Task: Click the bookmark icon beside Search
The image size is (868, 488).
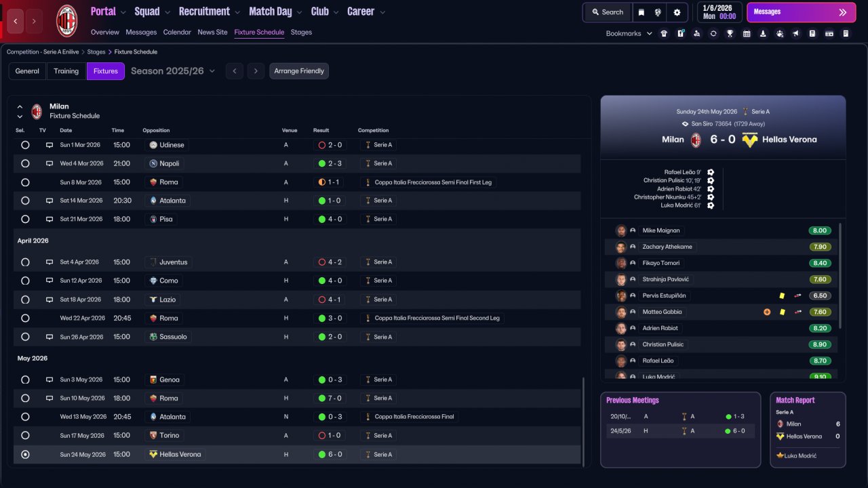Action: (641, 12)
